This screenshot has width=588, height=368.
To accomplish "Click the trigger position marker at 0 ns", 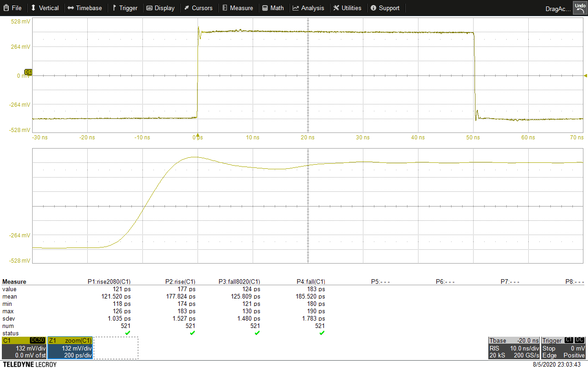I will [x=198, y=135].
